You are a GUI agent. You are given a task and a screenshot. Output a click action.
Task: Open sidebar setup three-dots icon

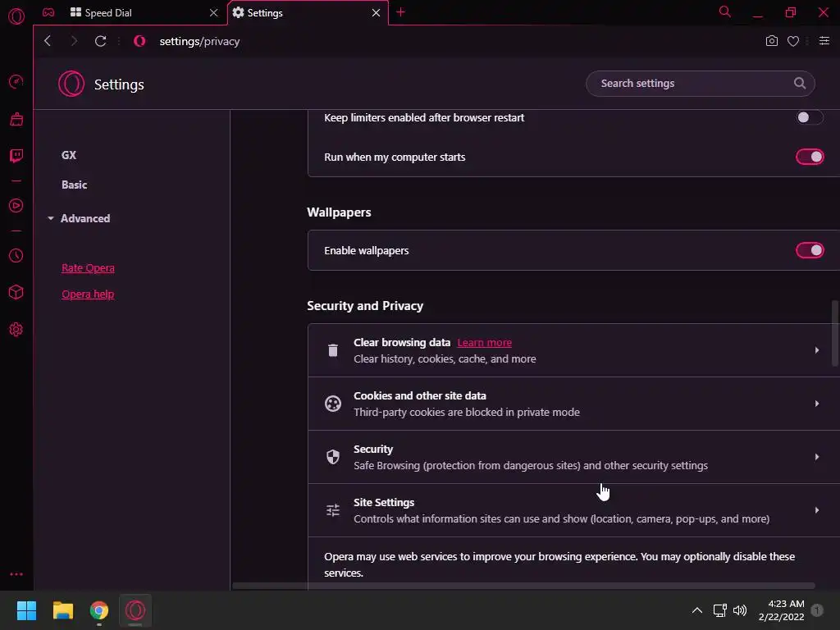(16, 574)
